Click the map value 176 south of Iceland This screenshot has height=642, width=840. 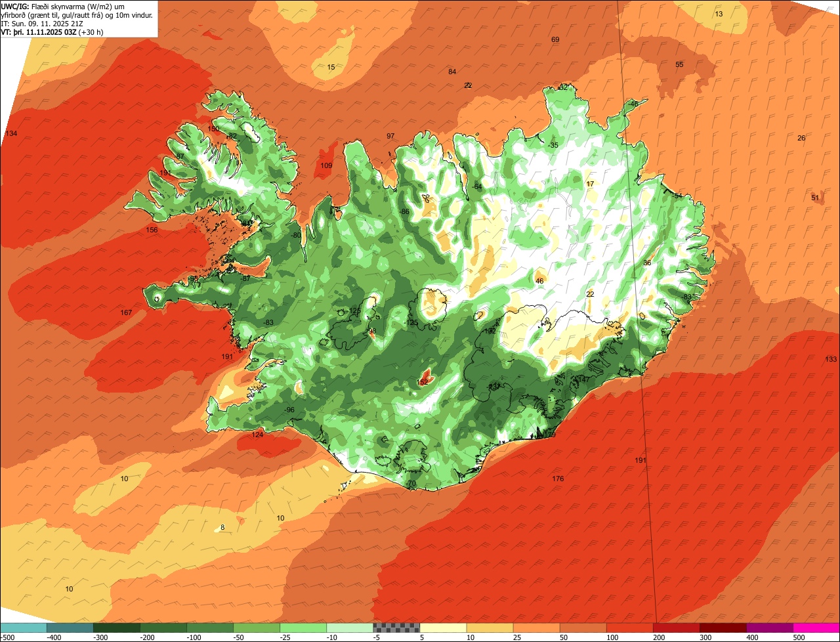coord(558,479)
